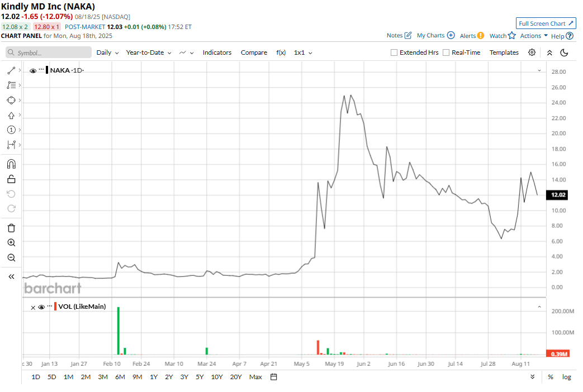The image size is (583, 392).
Task: Open chart settings gear
Action: pos(532,52)
